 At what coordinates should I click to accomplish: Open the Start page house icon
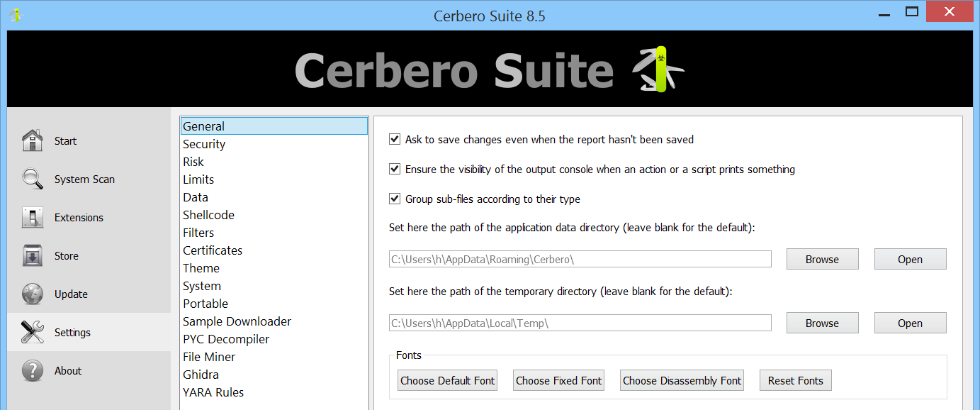point(33,140)
